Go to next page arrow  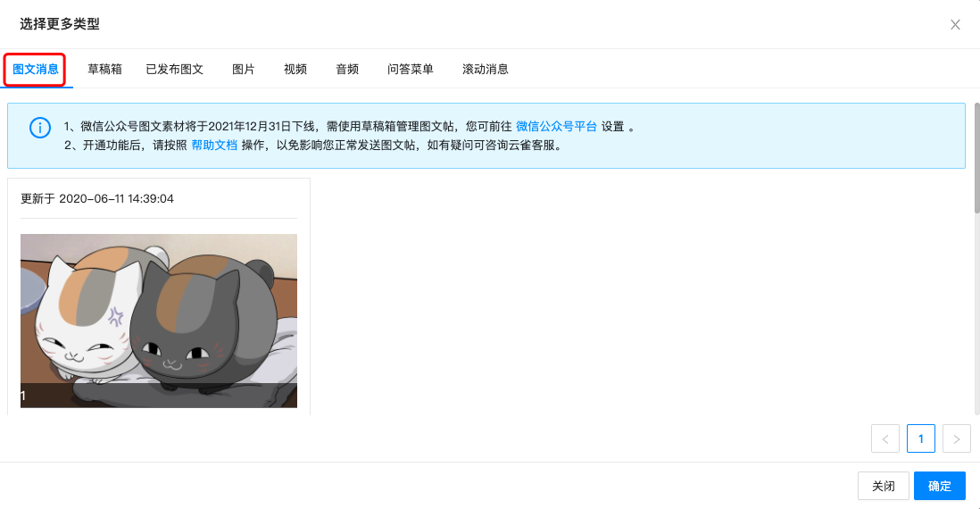(956, 439)
